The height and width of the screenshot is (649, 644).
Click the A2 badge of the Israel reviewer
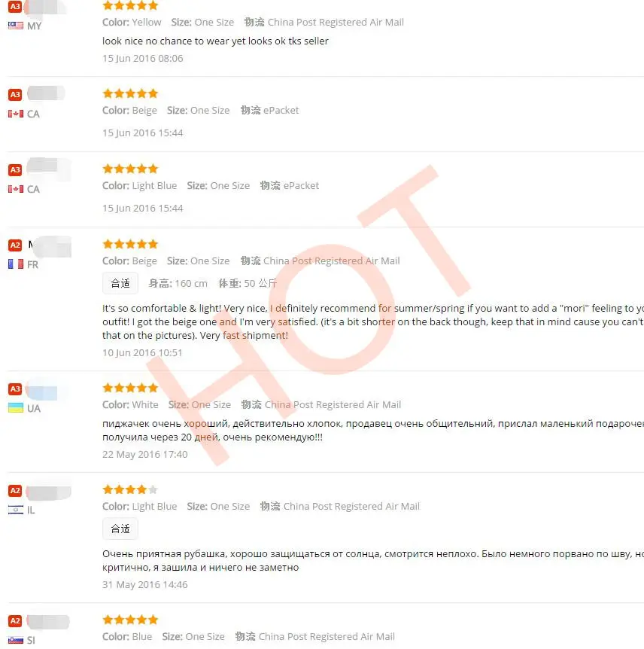coord(15,491)
